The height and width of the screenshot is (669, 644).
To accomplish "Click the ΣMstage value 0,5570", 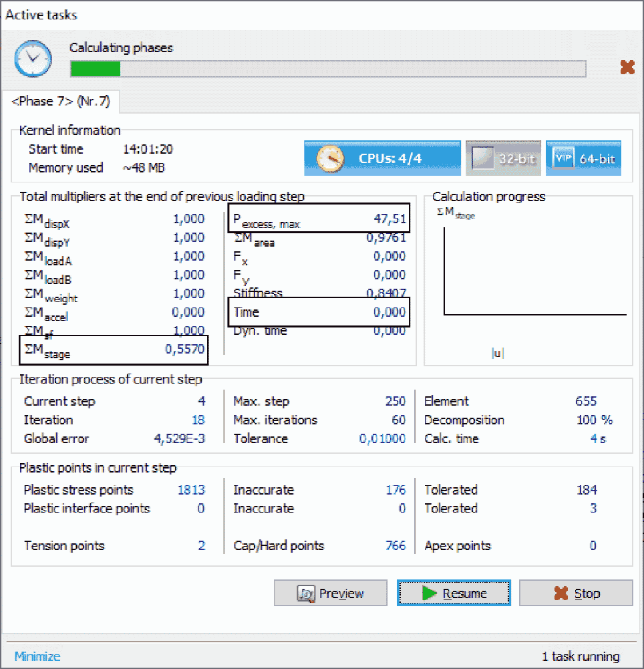I will pyautogui.click(x=184, y=349).
